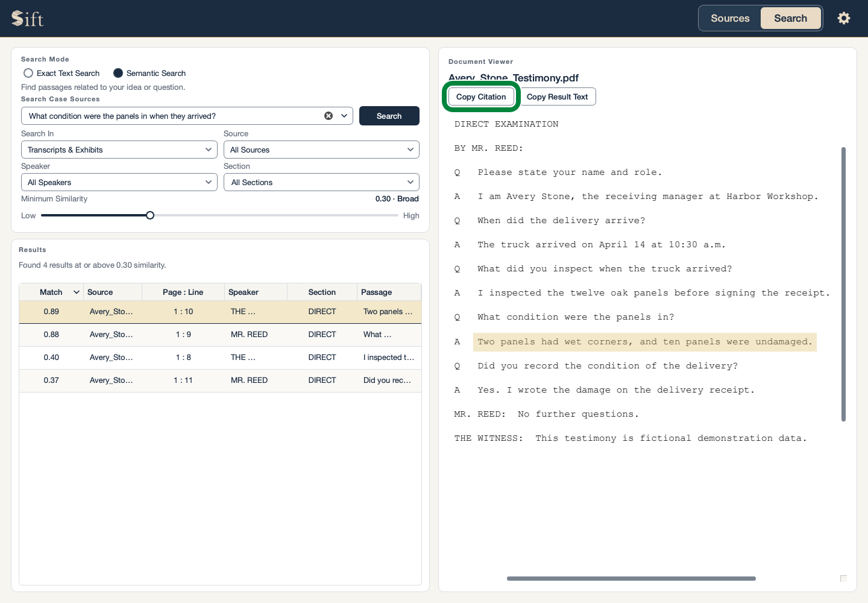868x603 pixels.
Task: Click the document viewer horizontal scrollbar
Action: tap(631, 578)
